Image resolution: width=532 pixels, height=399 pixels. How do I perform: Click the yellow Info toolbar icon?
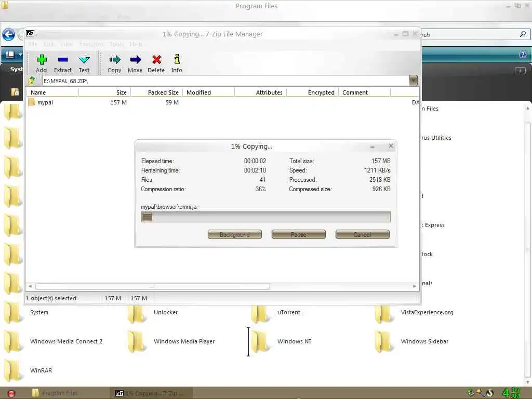(x=177, y=59)
